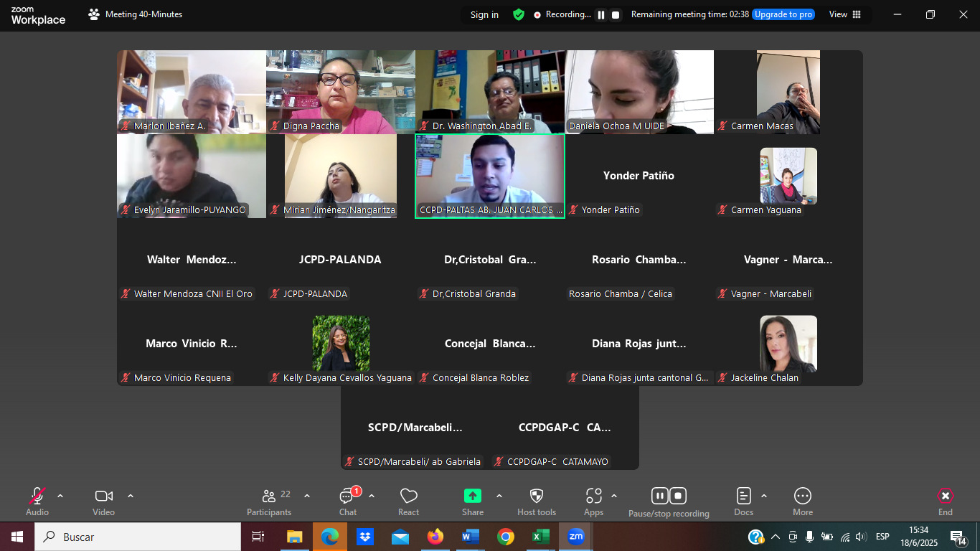The width and height of the screenshot is (980, 551).
Task: Click the Vagner - Marcabeli name label
Action: tap(771, 294)
